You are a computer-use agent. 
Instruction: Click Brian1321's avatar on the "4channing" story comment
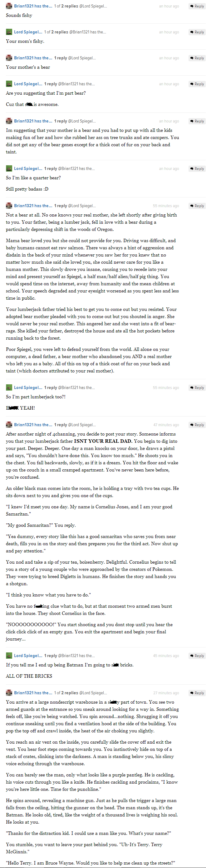pos(9,425)
